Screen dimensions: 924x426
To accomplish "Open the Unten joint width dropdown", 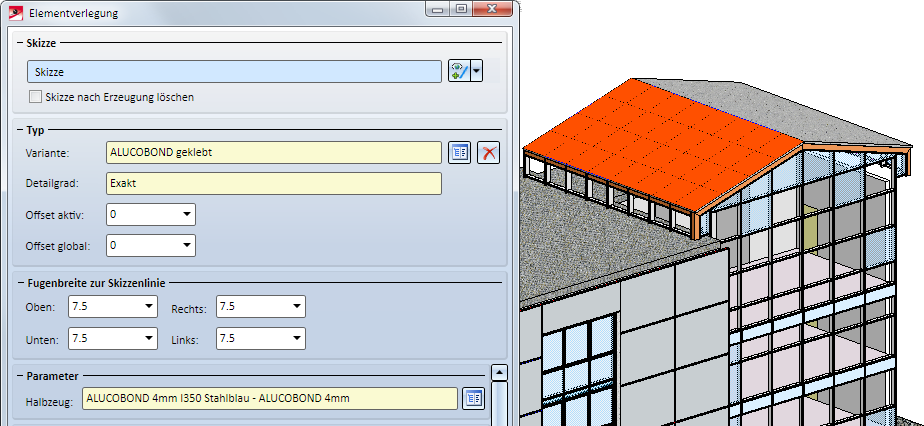I will pos(149,338).
